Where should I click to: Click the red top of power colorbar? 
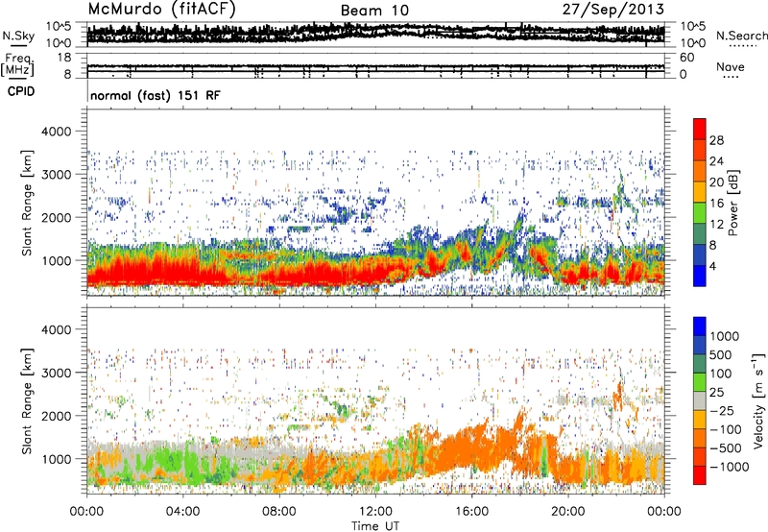[700, 129]
